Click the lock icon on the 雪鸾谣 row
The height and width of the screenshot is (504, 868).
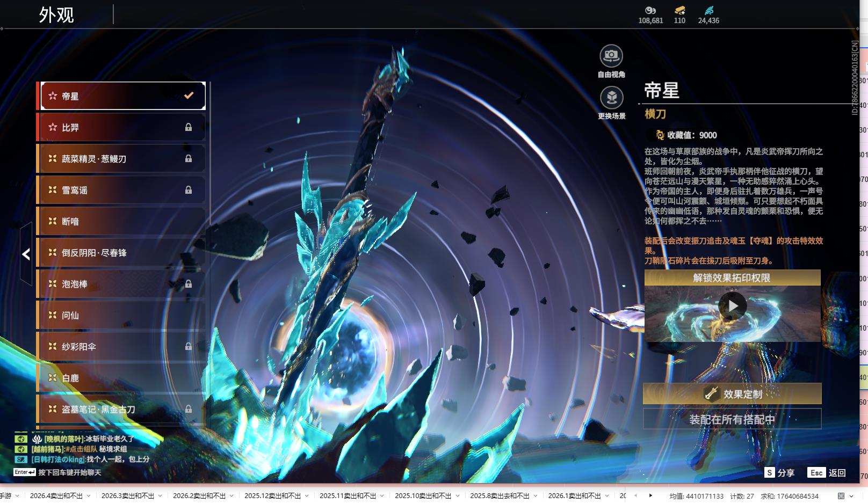(x=189, y=189)
